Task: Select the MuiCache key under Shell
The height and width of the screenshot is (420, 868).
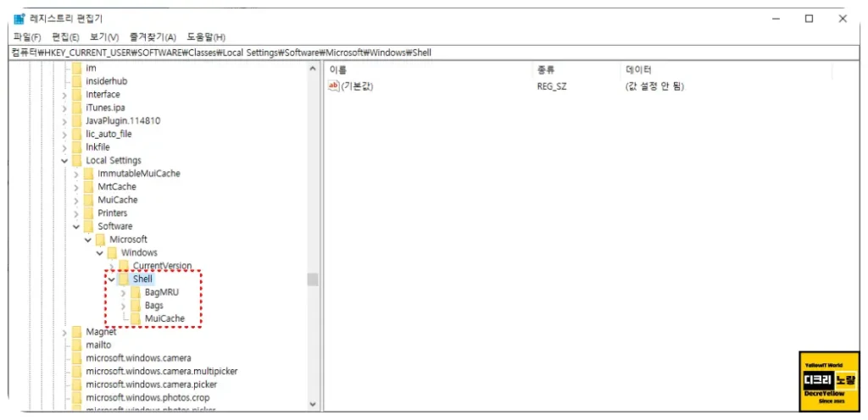Action: (164, 319)
